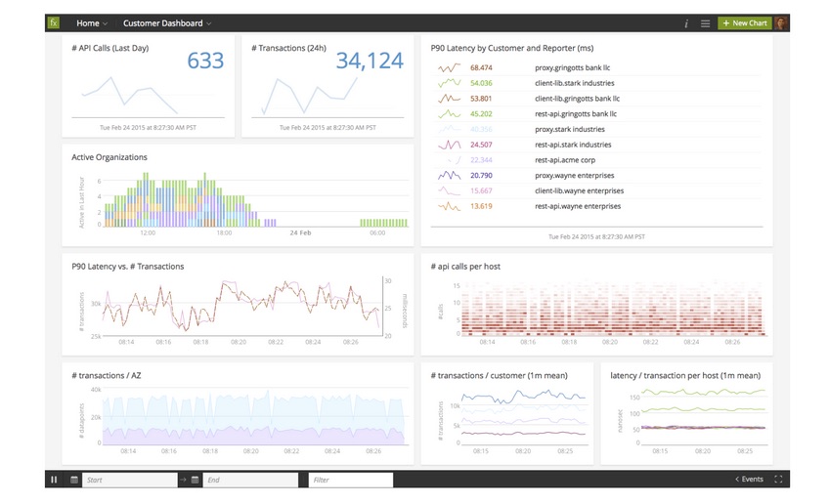Open the info icon in top bar
The height and width of the screenshot is (504, 829).
point(685,23)
